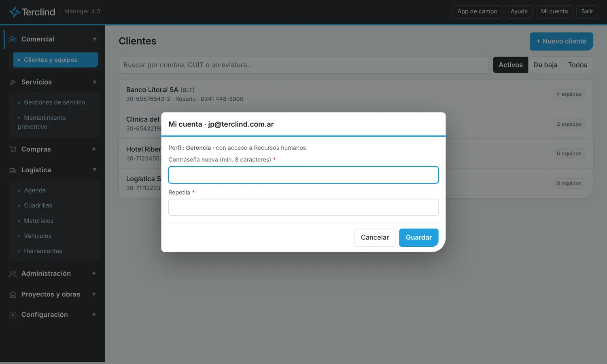Switch to De baja filter
This screenshot has height=364, width=607.
click(x=545, y=65)
